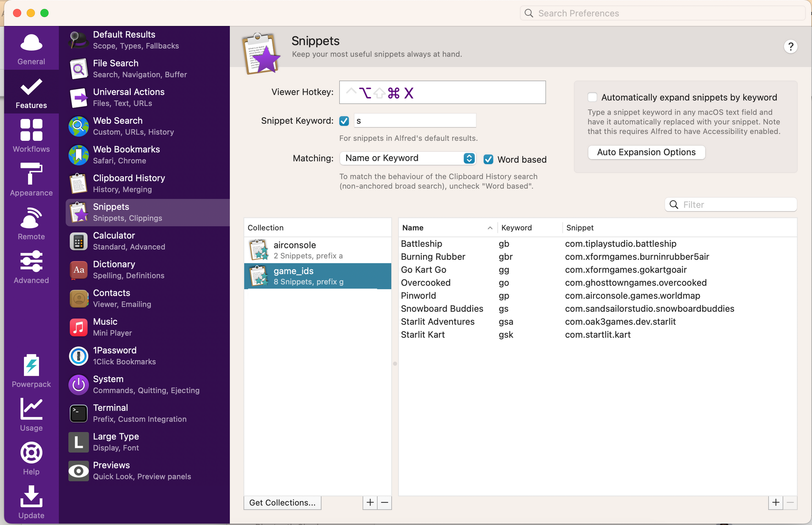Toggle Snippet Keyword checkbox

click(x=344, y=121)
